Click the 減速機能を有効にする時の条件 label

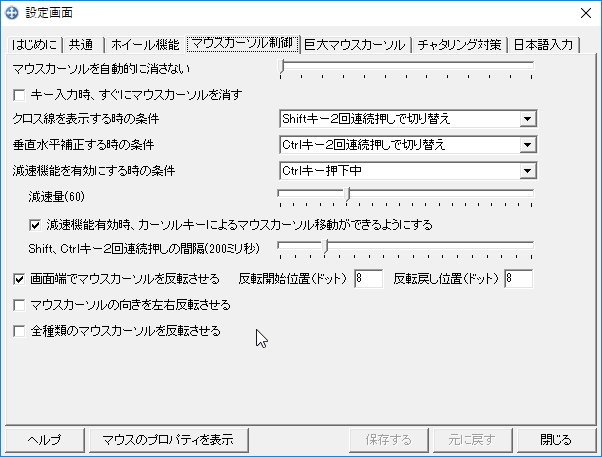[x=94, y=171]
